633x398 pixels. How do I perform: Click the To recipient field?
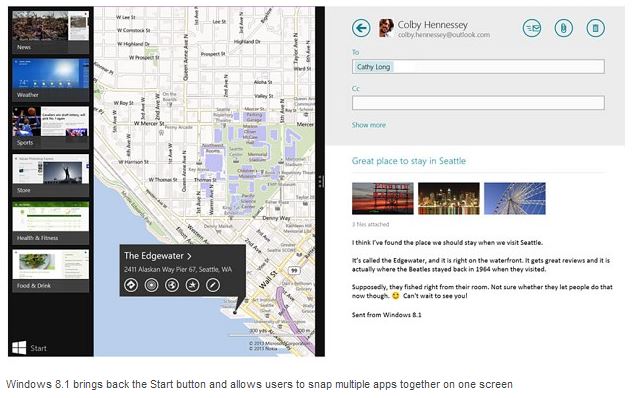click(x=478, y=67)
